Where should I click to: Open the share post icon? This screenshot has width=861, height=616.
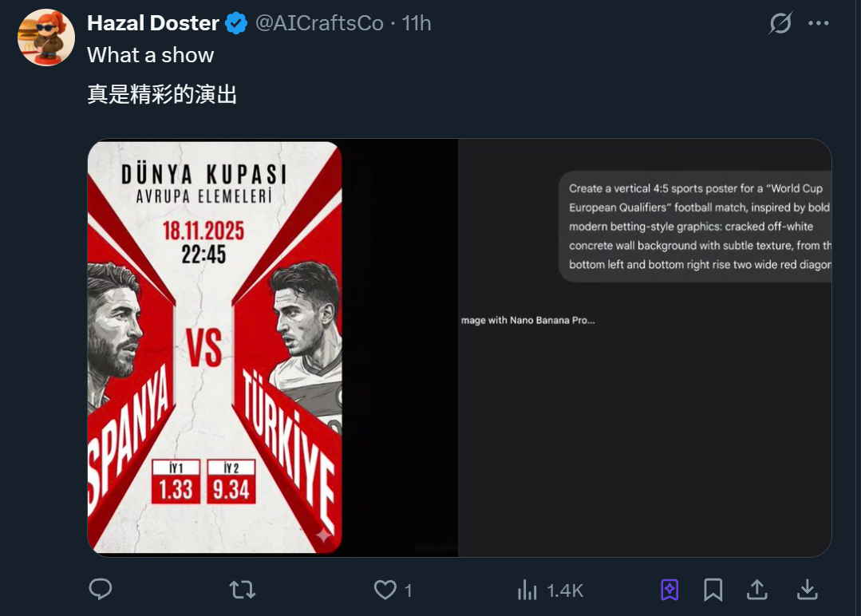click(756, 590)
